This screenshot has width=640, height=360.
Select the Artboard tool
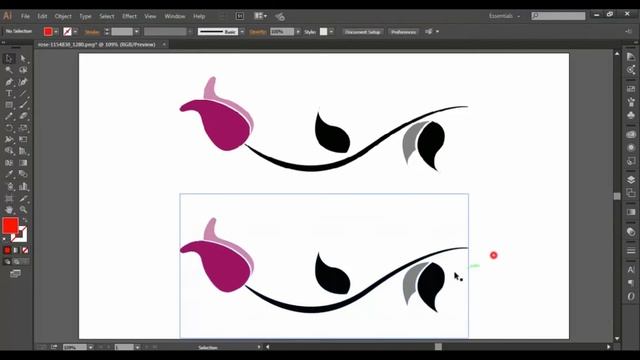pos(9,198)
